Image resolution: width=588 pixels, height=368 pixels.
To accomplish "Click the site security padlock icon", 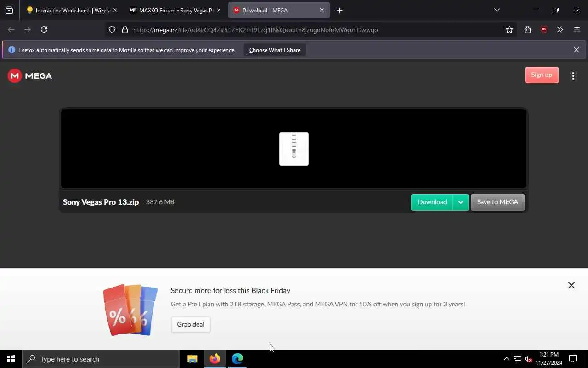I will 124,29.
